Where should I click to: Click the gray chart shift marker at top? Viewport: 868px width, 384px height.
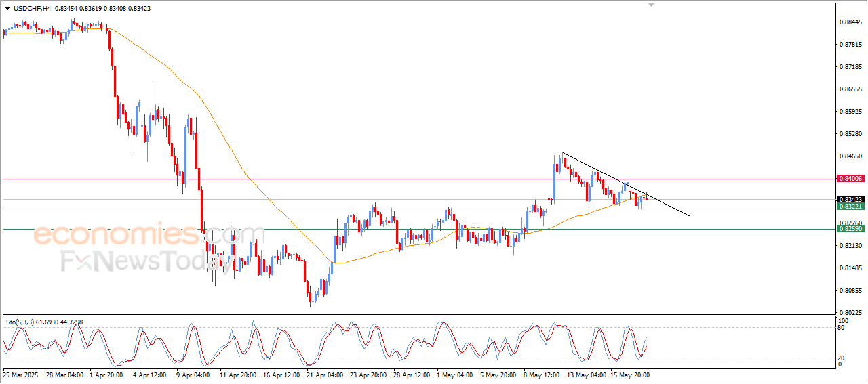(652, 5)
